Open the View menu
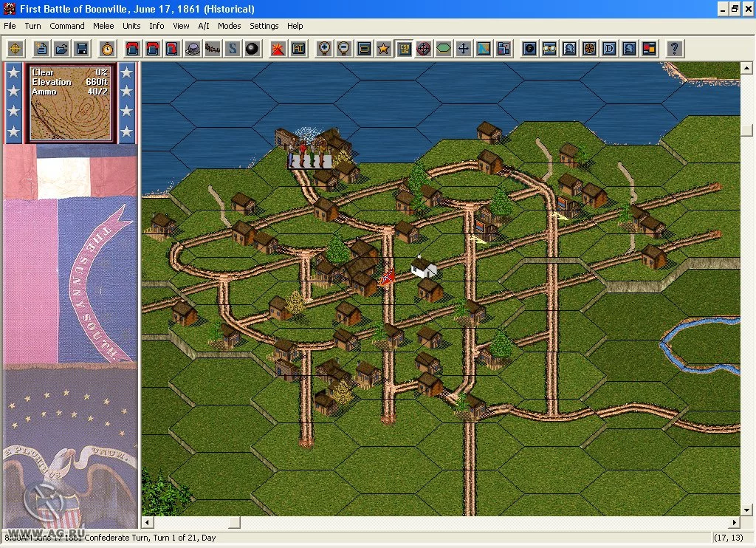Screen dimensions: 756x548 coord(181,26)
